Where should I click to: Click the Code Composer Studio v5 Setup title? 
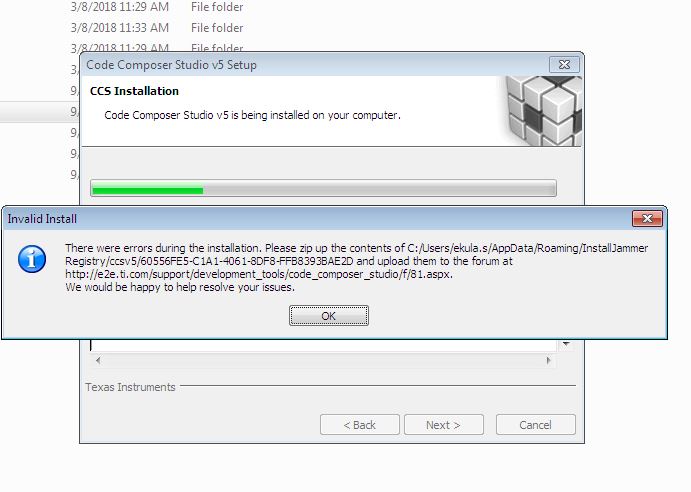(x=171, y=65)
